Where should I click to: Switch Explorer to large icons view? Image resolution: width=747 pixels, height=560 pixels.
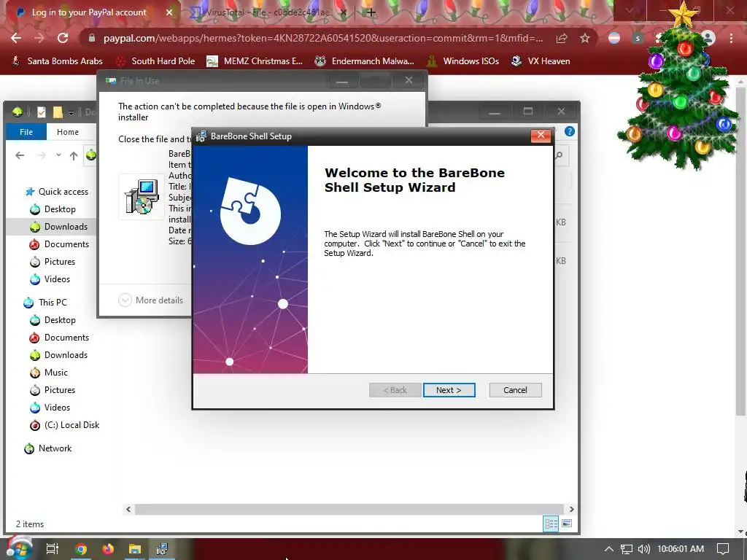[x=567, y=524]
